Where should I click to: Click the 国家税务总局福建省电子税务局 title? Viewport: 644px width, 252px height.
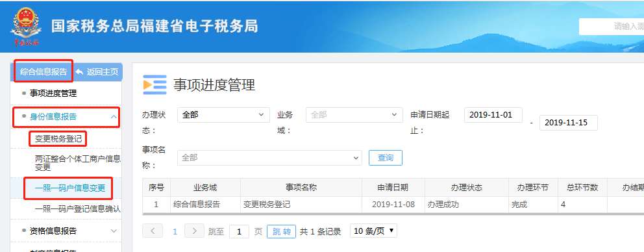pos(155,27)
